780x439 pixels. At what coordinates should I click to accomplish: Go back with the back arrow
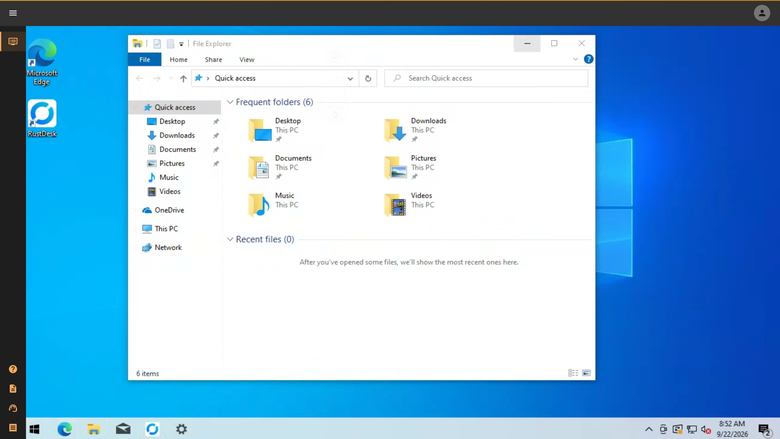click(139, 79)
